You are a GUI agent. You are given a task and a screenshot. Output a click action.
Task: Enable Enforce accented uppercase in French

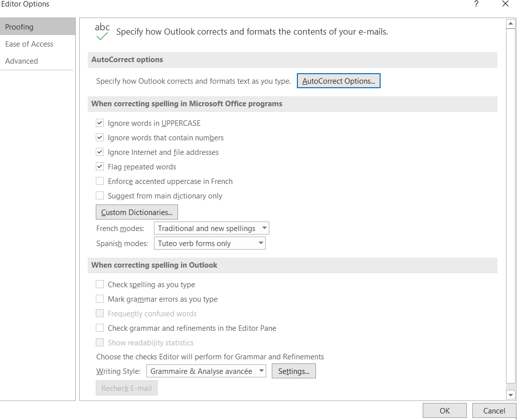tap(100, 181)
